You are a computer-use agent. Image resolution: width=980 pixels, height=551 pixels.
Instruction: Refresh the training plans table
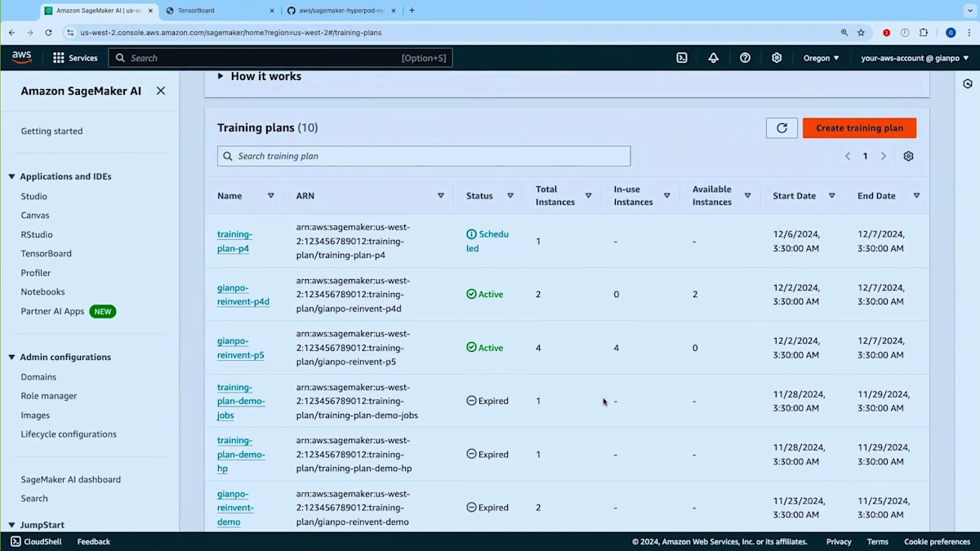click(782, 128)
